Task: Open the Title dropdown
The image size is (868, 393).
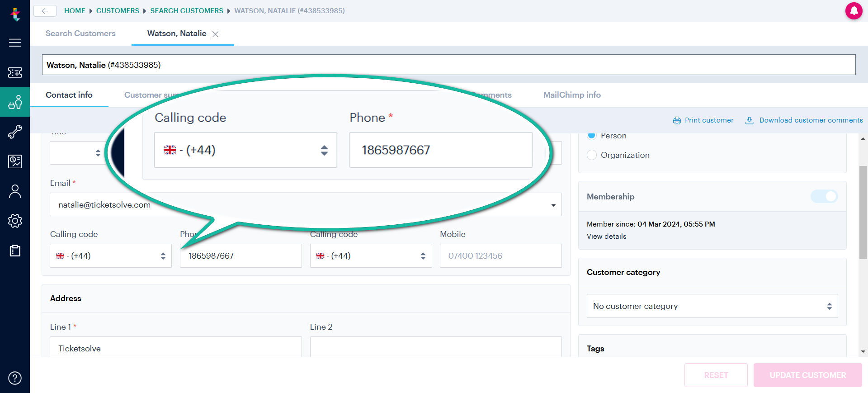Action: tap(77, 153)
